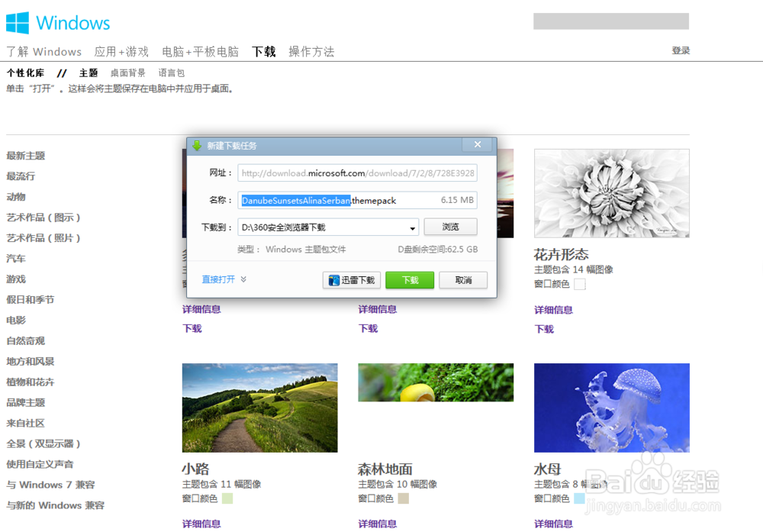Viewport: 763px width, 532px height.
Task: Click the window color swatch under 森林地面
Action: point(402,497)
